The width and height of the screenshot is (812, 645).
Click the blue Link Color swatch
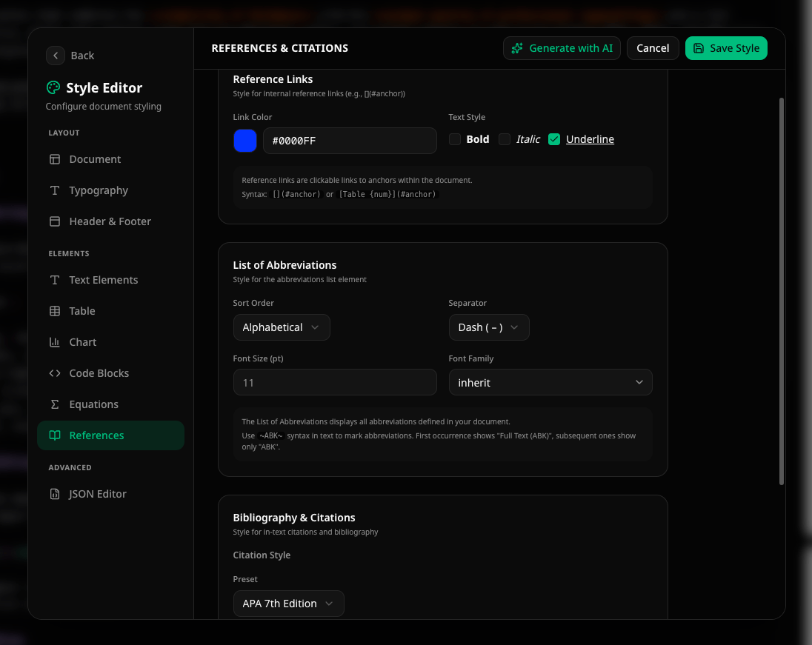[x=245, y=141]
